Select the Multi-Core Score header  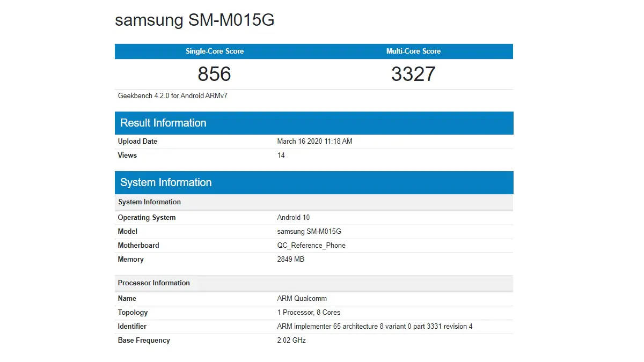click(413, 51)
